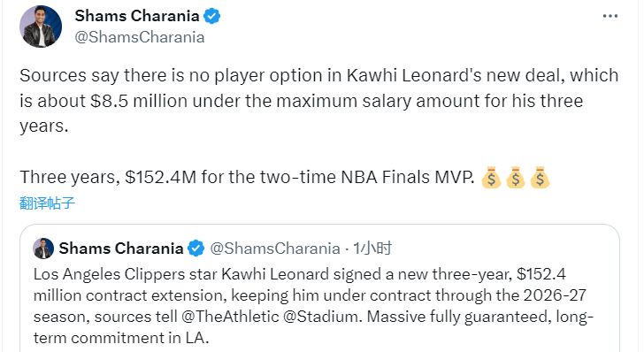This screenshot has width=644, height=352.
Task: Click the main tweet text about no player option
Action: click(x=318, y=101)
